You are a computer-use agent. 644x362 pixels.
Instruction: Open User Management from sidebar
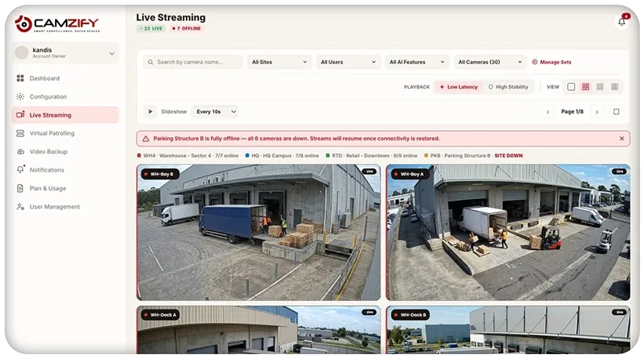coord(65,206)
